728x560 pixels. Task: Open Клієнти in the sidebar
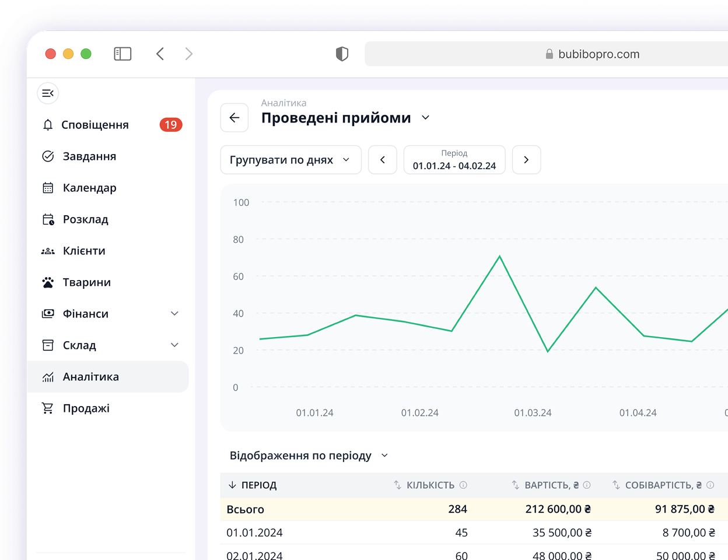pos(84,251)
